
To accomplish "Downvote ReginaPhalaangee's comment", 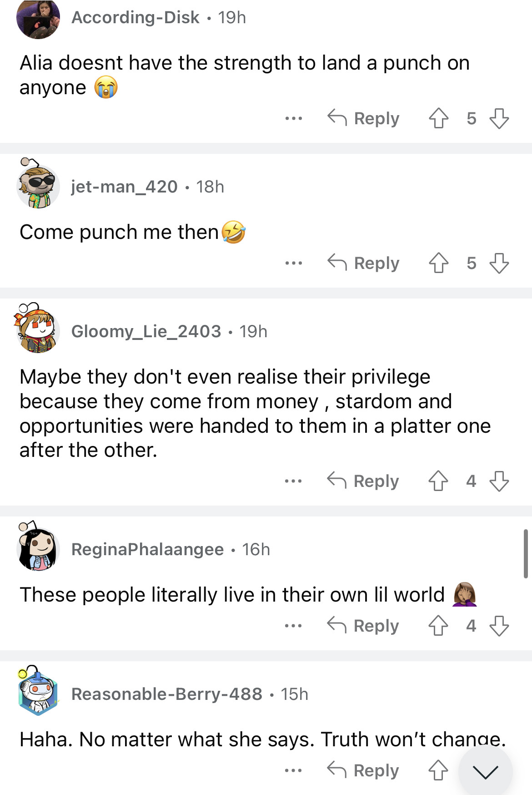I will [499, 626].
